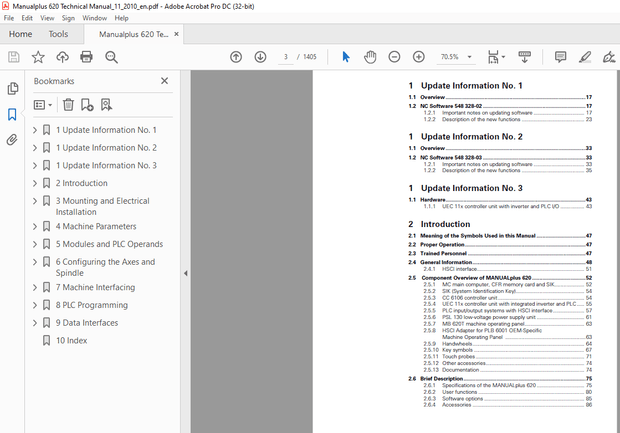Viewport: 620px width, 433px height.
Task: Delete selected bookmark with trash icon
Action: 68,104
